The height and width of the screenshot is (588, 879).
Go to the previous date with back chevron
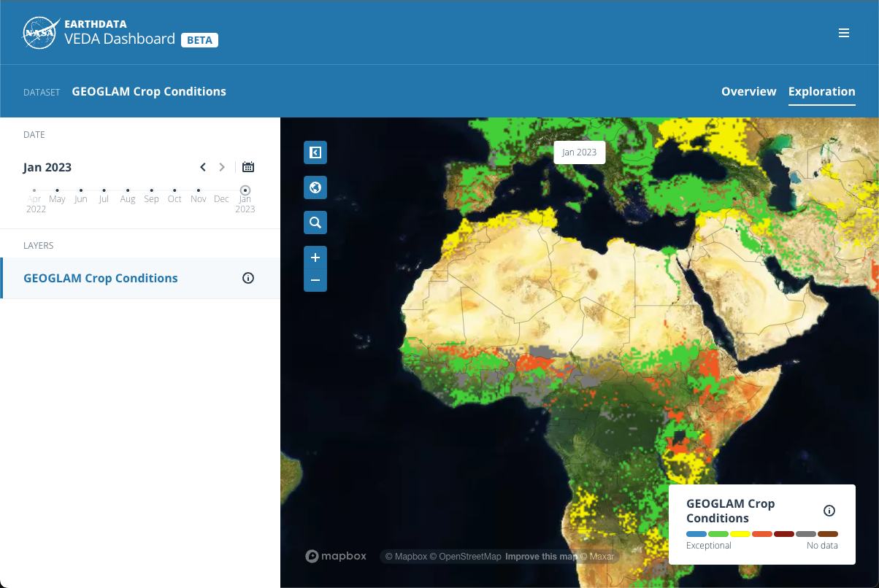[203, 167]
